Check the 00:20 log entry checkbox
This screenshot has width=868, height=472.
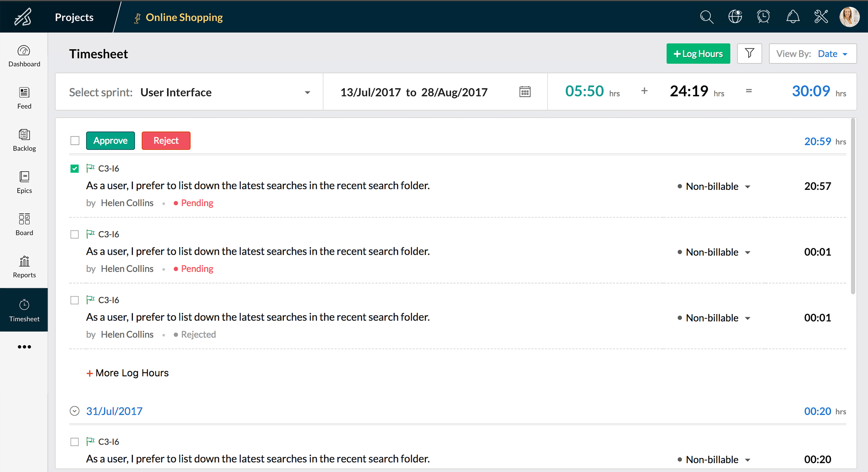(75, 442)
